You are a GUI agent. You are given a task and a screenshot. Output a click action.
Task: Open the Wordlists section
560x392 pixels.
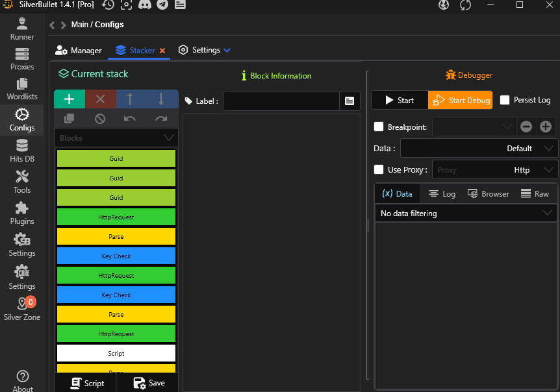point(22,89)
